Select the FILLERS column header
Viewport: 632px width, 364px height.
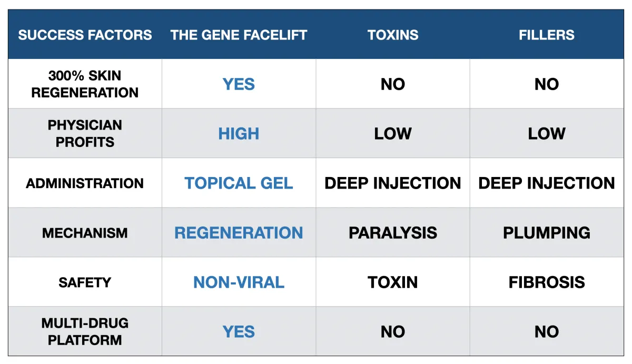point(547,35)
